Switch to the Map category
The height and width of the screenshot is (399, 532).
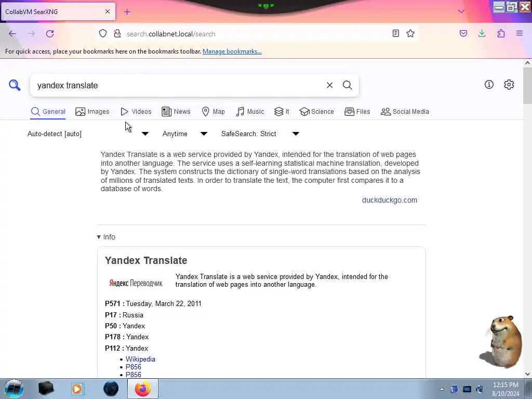213,112
